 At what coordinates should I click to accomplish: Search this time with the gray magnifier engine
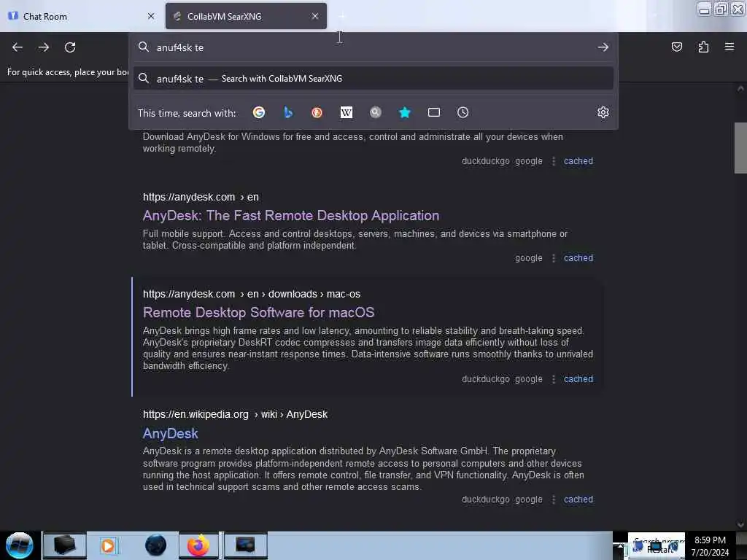coord(376,112)
